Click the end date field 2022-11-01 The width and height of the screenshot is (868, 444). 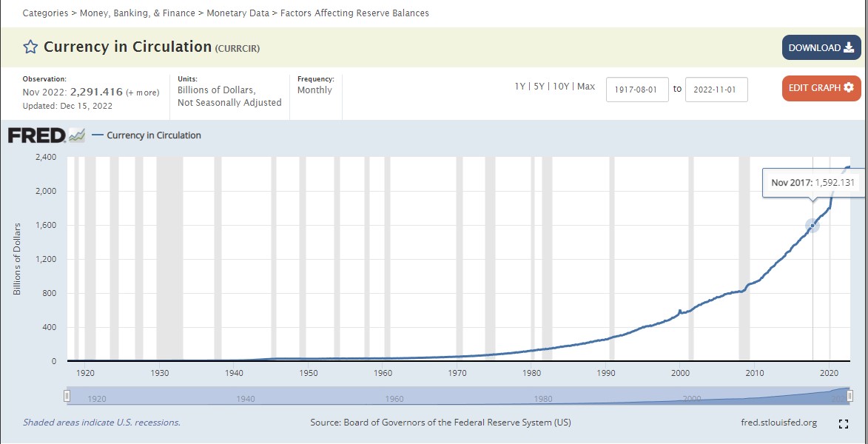[x=716, y=90]
